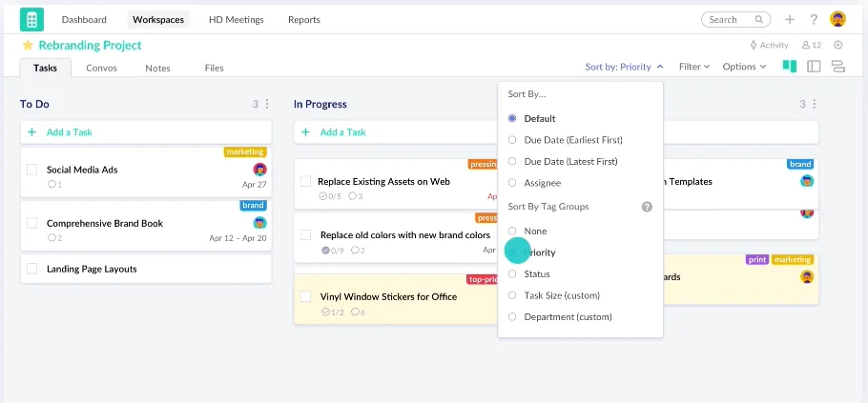Screen dimensions: 868x403
Task: Check off Replace Existing Assets on Web
Action: pyautogui.click(x=305, y=181)
